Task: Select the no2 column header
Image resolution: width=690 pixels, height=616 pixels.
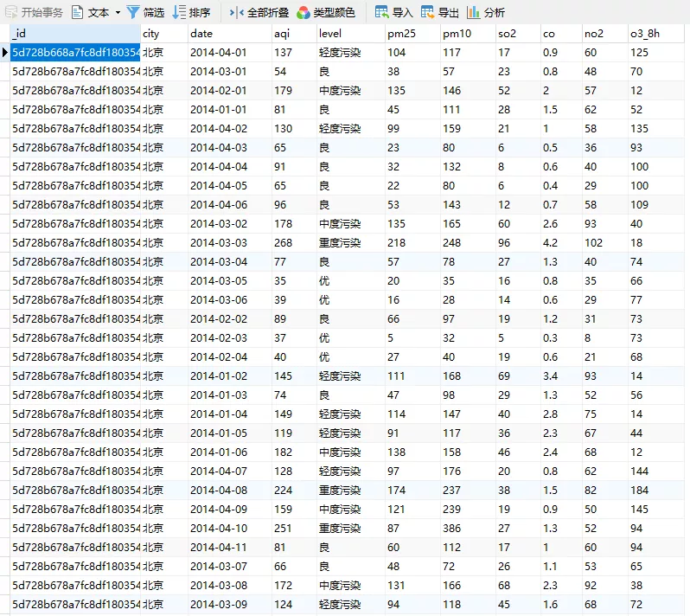Action: [x=604, y=34]
